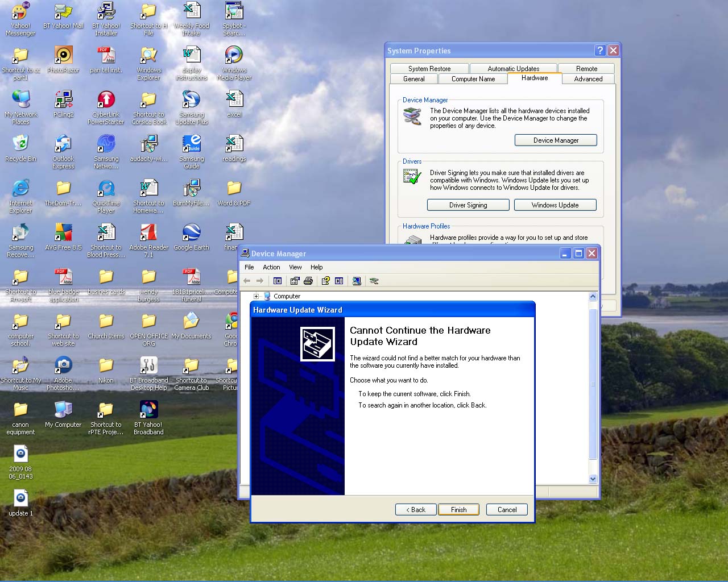Expand the Computer tree node

coord(256,296)
